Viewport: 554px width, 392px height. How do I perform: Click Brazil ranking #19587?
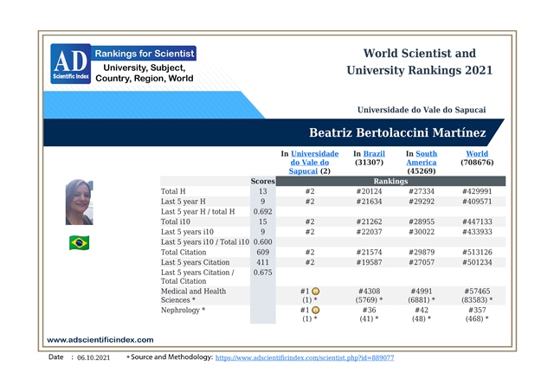pos(370,262)
